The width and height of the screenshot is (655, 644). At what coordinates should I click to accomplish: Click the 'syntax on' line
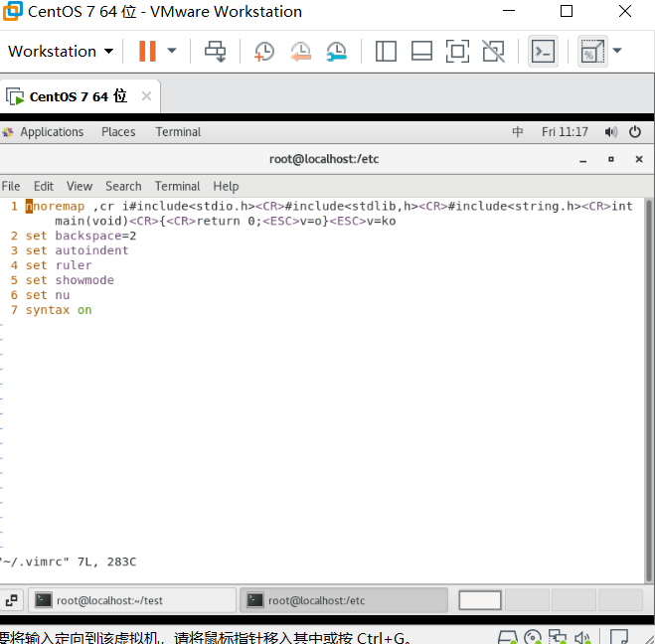[x=59, y=310]
